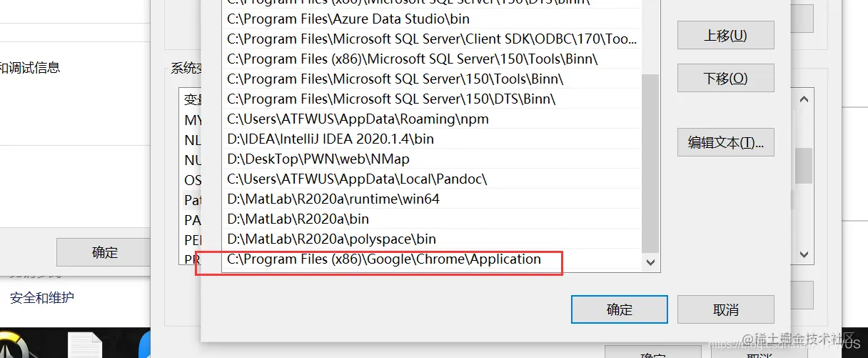This screenshot has width=868, height=358.
Task: Select the AppData\Roaming\npm path entry
Action: [x=433, y=119]
